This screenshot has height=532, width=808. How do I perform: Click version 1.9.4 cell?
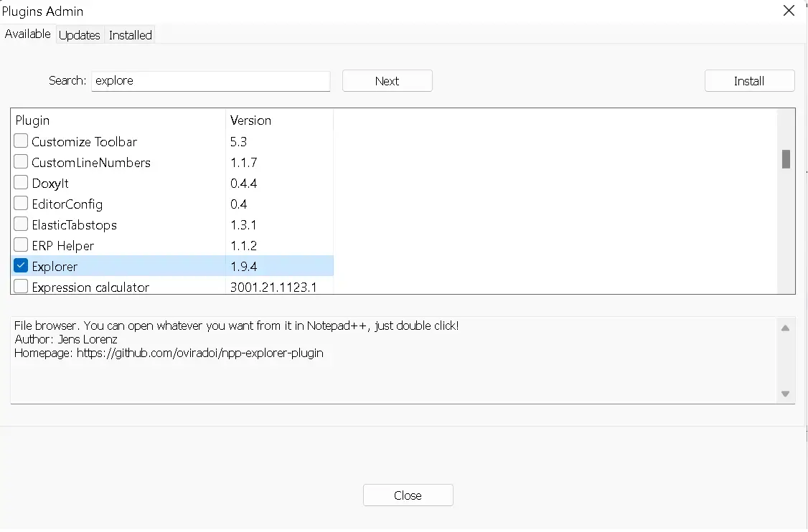coord(244,267)
